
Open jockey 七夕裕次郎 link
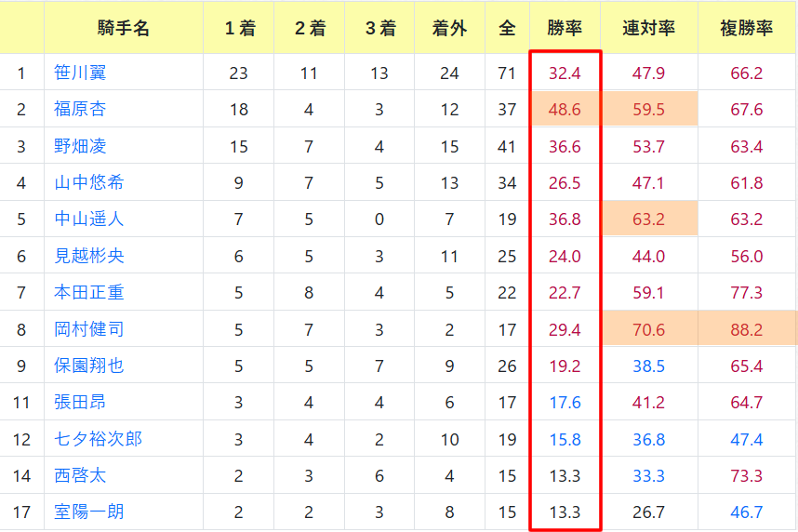(98, 439)
